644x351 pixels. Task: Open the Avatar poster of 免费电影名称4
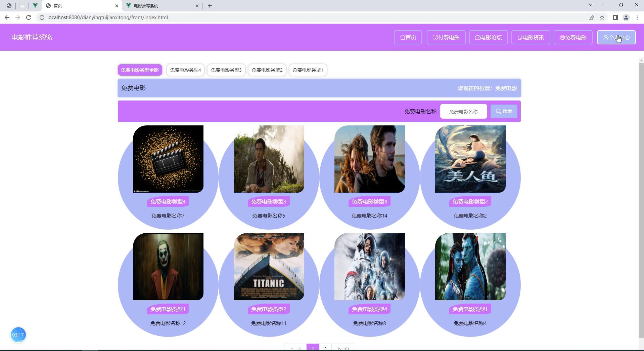click(x=470, y=267)
